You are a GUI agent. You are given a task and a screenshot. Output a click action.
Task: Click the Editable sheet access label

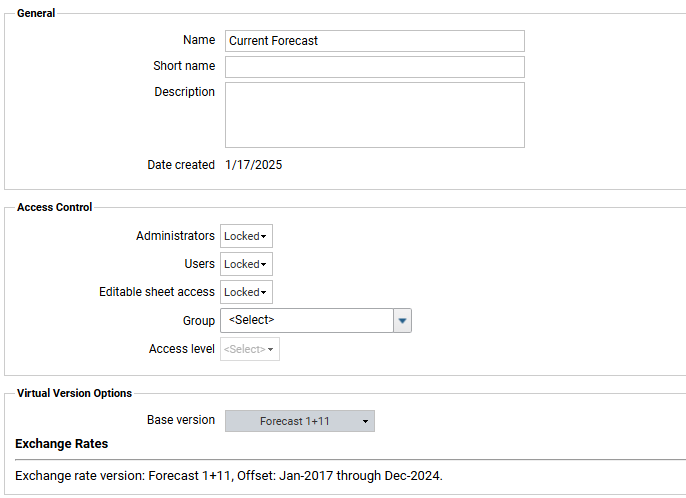(157, 292)
